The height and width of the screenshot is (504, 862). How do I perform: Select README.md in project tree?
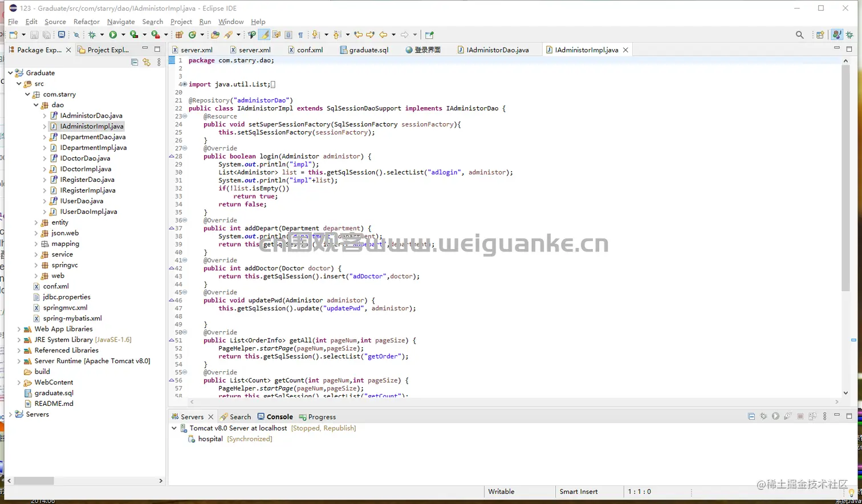pos(54,404)
